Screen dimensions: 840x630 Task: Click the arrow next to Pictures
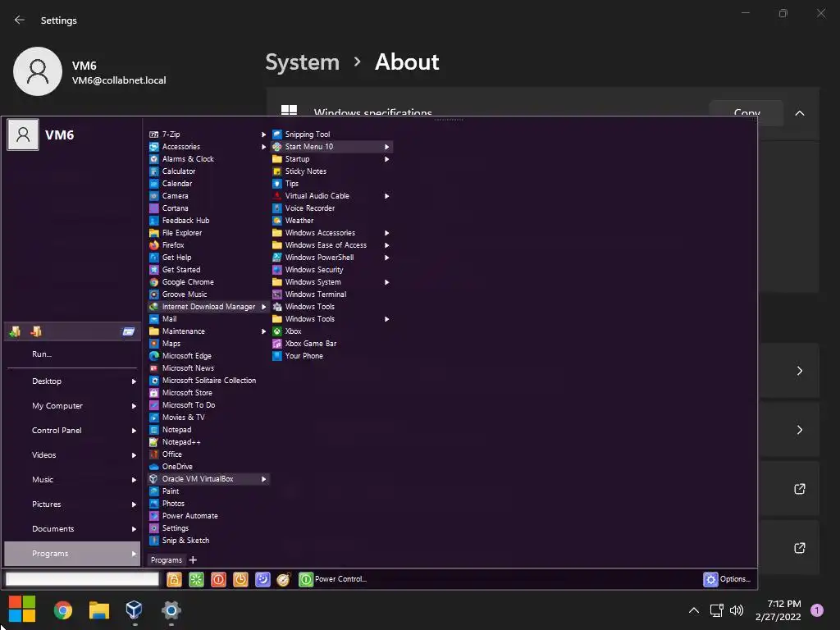134,504
